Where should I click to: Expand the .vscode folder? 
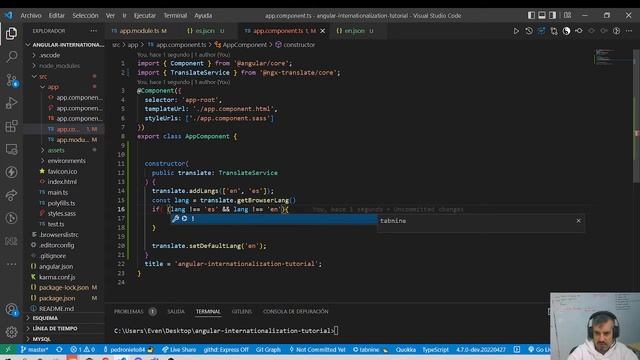(64, 55)
